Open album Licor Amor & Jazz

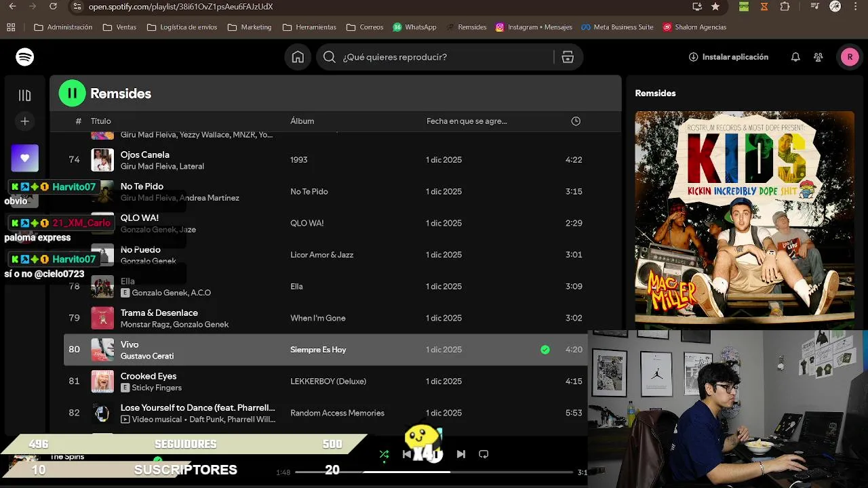pos(322,255)
